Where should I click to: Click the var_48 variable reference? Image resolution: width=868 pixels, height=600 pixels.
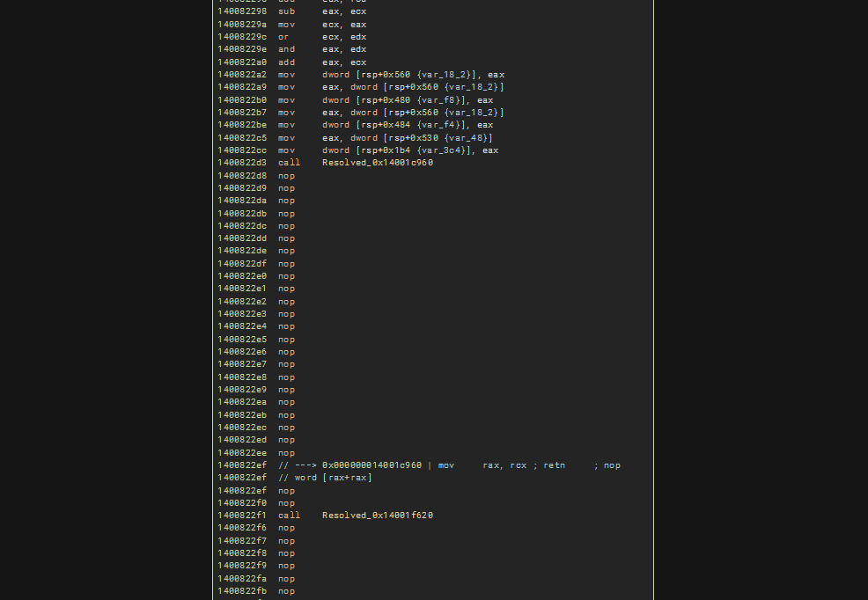(472, 138)
